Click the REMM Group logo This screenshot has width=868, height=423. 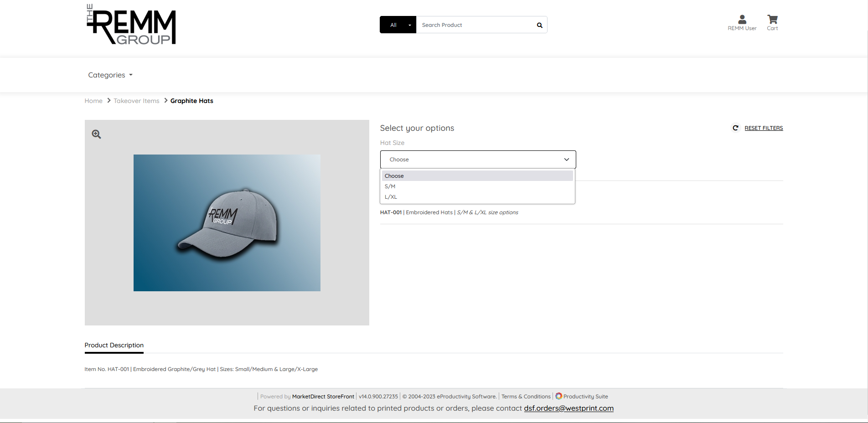pyautogui.click(x=131, y=25)
